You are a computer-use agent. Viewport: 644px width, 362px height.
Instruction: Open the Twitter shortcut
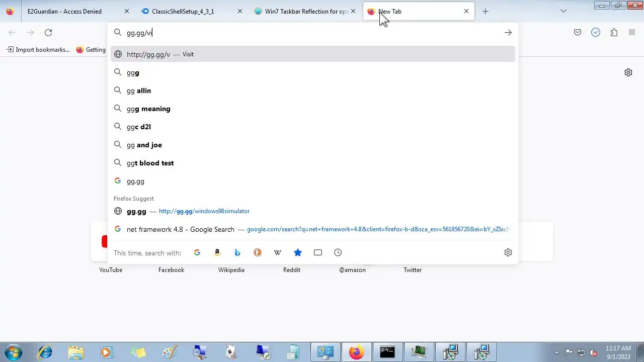click(x=413, y=270)
